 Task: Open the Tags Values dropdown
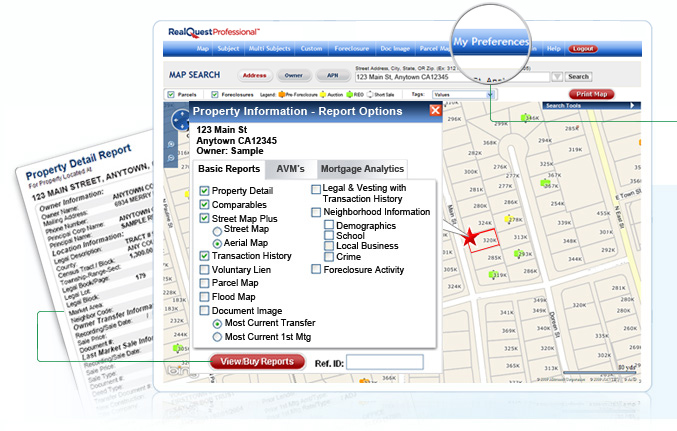coord(490,94)
